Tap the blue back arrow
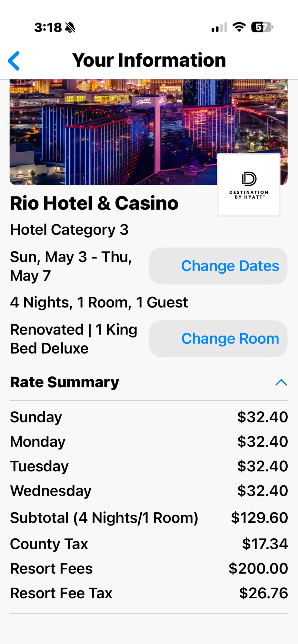 tap(14, 61)
